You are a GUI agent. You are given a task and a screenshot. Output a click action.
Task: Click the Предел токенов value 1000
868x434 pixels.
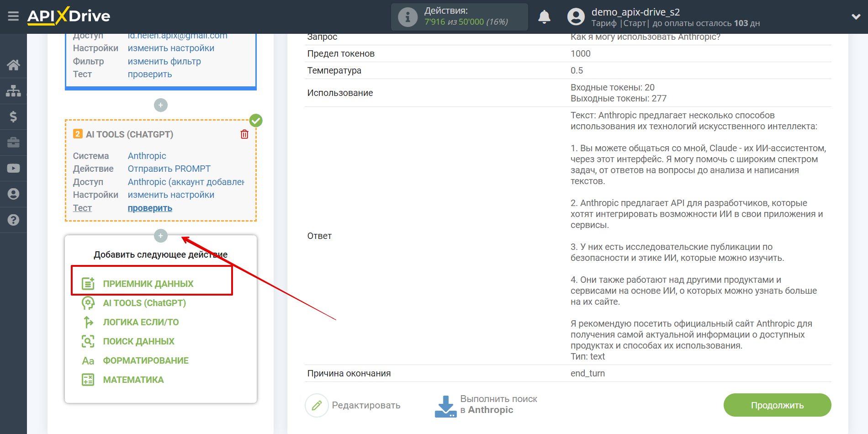[x=580, y=53]
